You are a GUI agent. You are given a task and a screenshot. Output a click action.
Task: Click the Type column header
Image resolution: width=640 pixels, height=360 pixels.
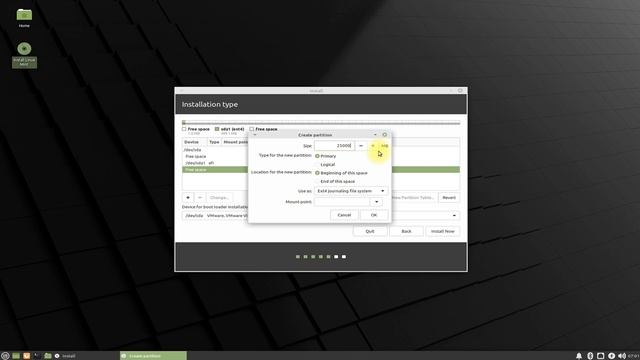pos(214,142)
